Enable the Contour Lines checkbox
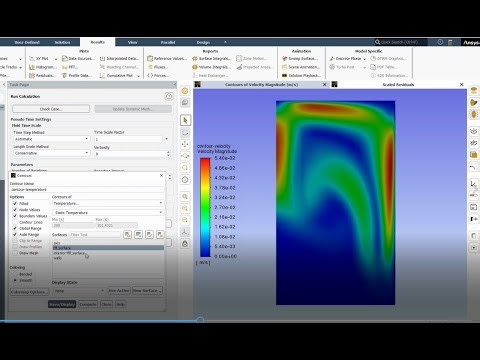This screenshot has height=360, width=480. click(x=15, y=222)
